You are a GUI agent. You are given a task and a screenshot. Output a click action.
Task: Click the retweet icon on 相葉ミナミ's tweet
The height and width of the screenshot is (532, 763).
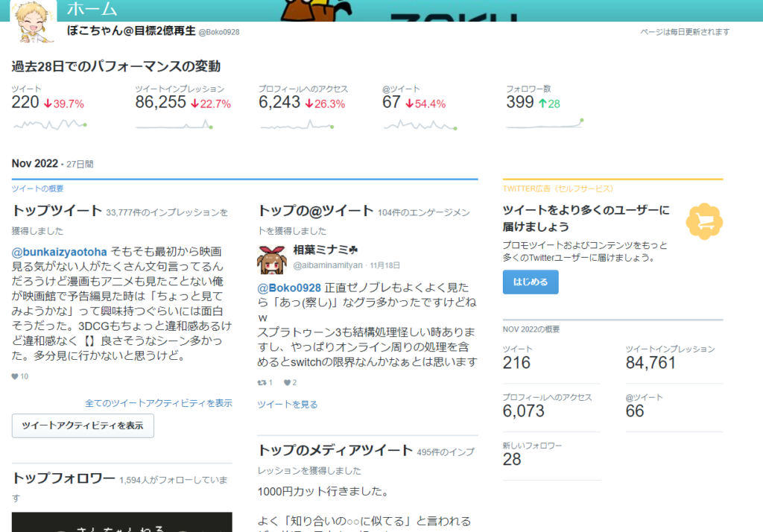pyautogui.click(x=262, y=382)
